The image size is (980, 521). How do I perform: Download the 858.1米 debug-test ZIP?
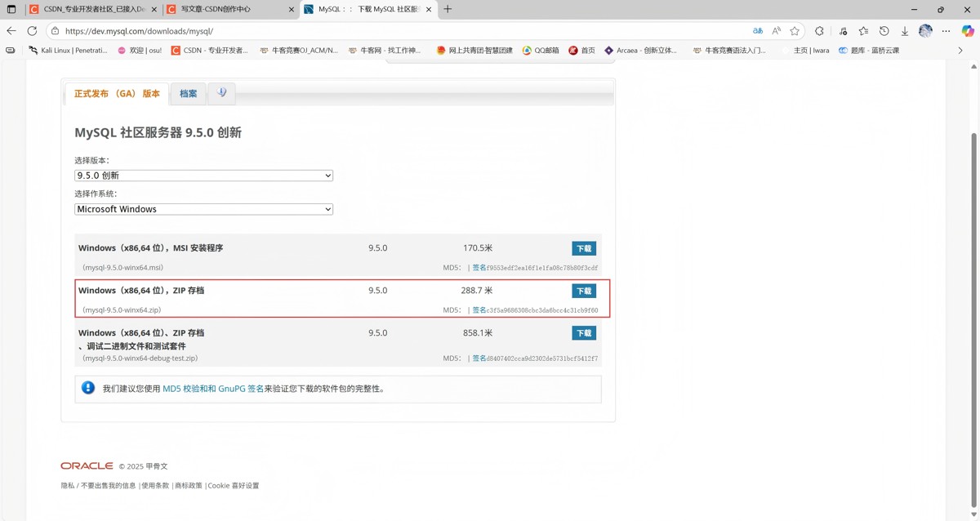point(584,333)
